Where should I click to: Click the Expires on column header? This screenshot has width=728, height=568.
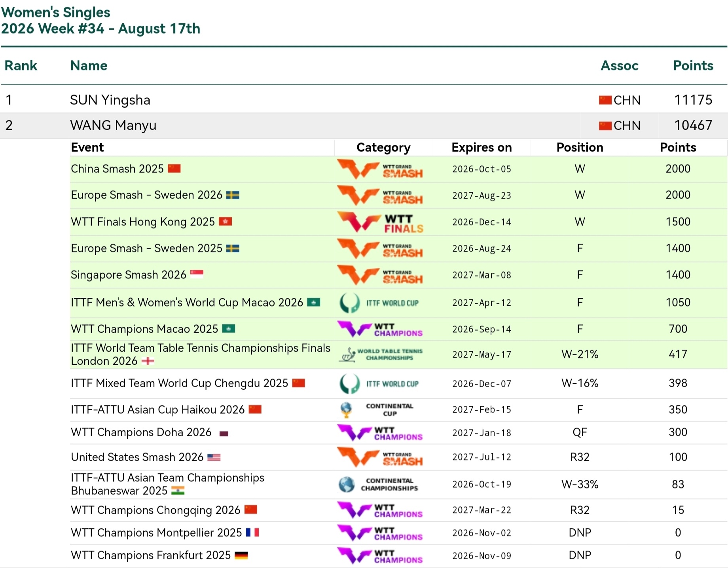click(482, 148)
